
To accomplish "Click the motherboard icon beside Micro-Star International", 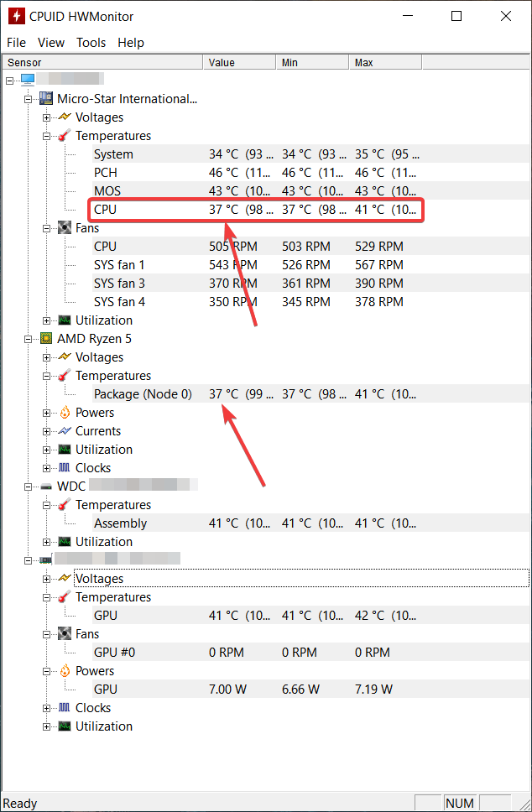I will click(46, 98).
